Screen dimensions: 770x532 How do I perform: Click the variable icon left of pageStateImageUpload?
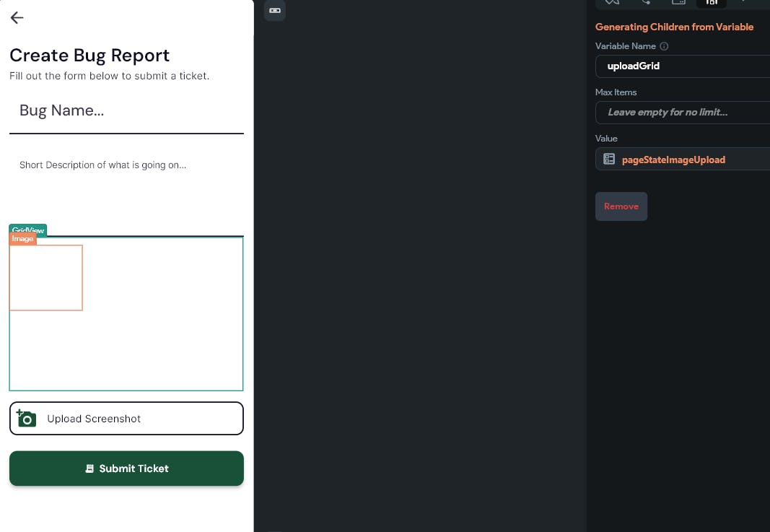[609, 159]
